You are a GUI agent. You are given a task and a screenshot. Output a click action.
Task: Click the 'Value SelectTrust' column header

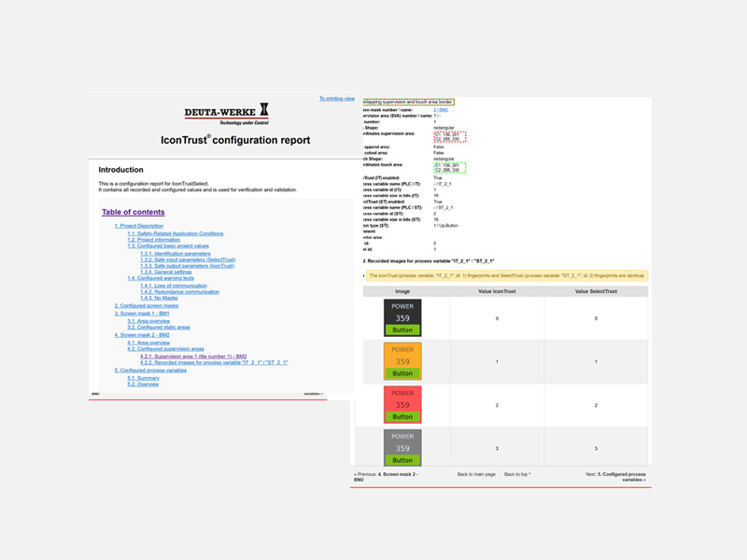click(596, 291)
